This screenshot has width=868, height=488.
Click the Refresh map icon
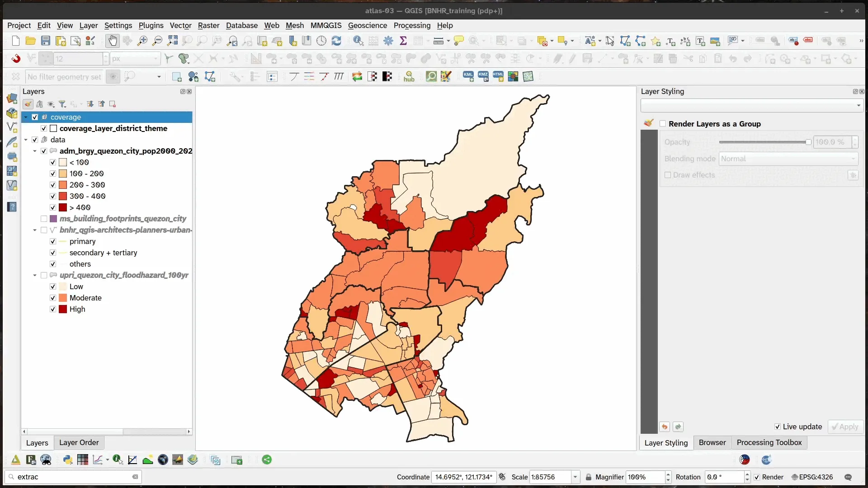pos(336,41)
